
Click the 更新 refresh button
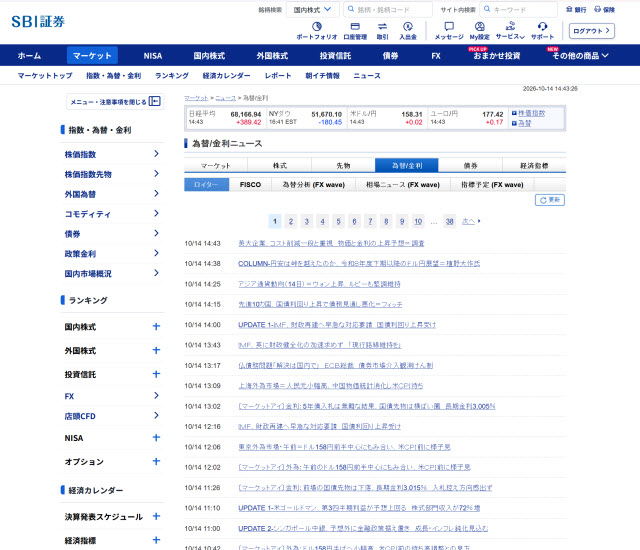[x=550, y=200]
